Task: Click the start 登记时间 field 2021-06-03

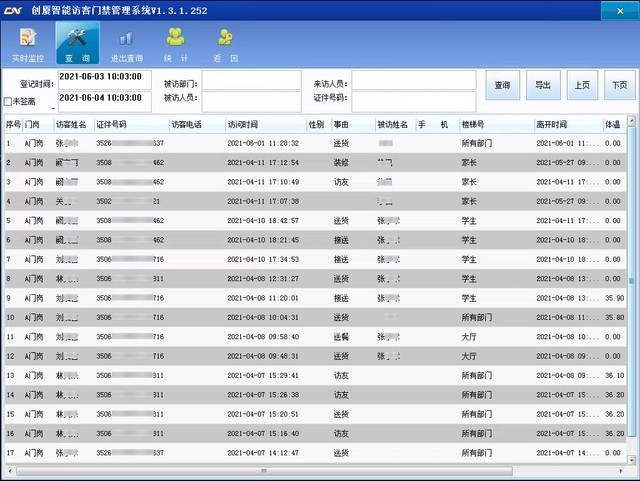Action: [x=104, y=77]
